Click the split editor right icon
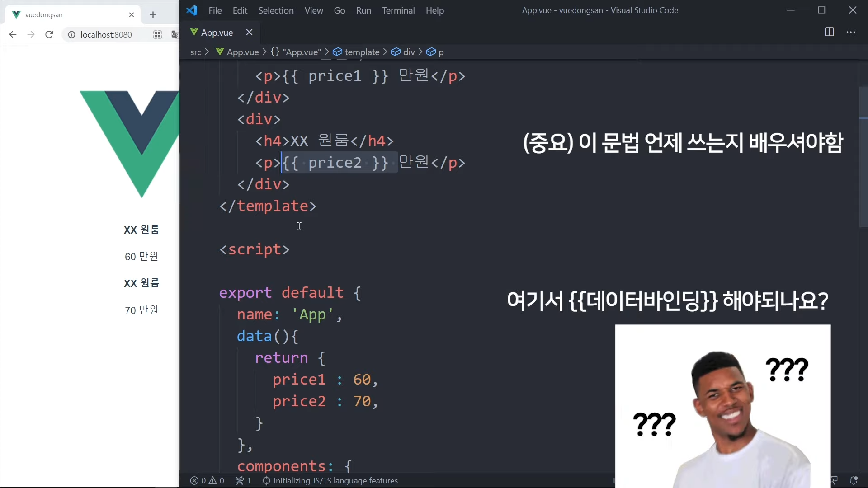868x488 pixels. 829,32
